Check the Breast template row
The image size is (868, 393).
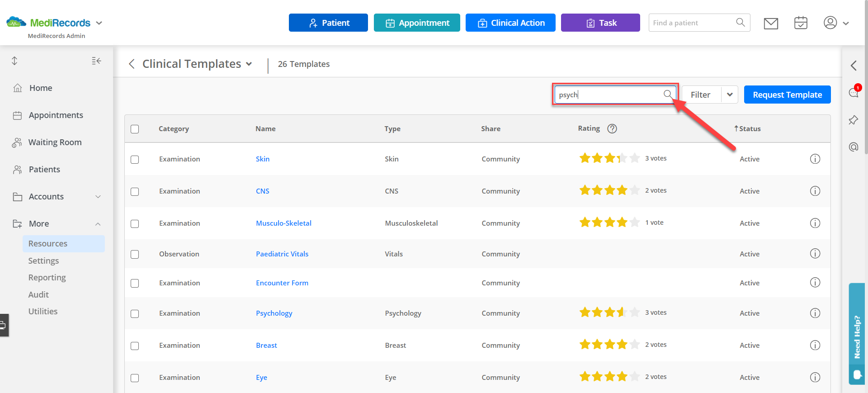tap(135, 346)
